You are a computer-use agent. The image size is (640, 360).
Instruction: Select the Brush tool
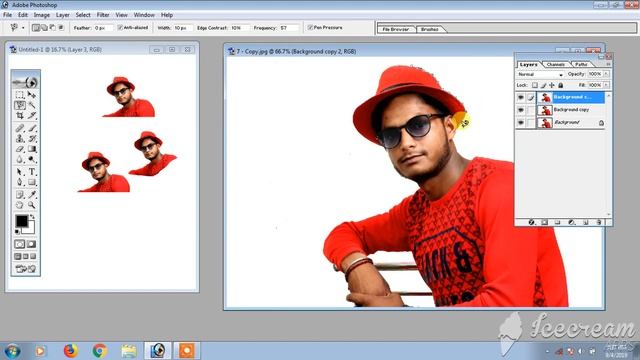click(31, 128)
